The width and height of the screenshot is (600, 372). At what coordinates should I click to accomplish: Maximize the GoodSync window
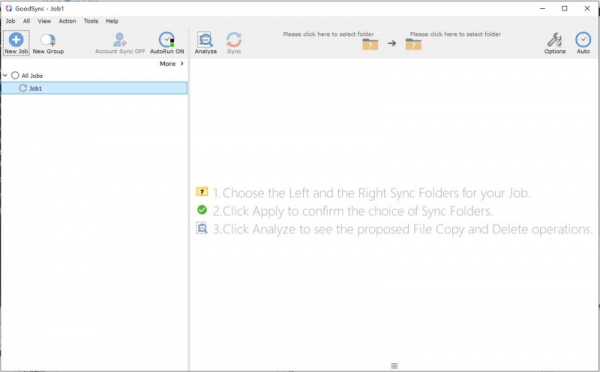[x=564, y=8]
